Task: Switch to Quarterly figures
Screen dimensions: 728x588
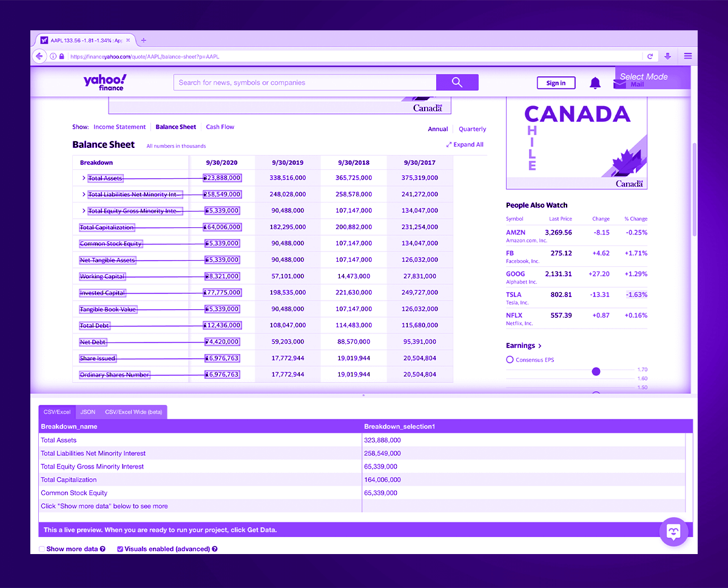Action: pyautogui.click(x=473, y=129)
